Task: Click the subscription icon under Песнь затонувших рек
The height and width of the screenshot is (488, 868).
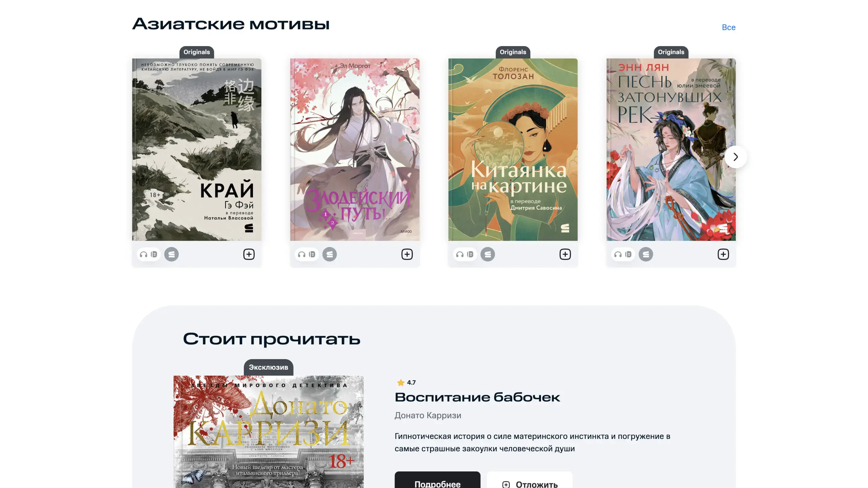Action: click(646, 254)
